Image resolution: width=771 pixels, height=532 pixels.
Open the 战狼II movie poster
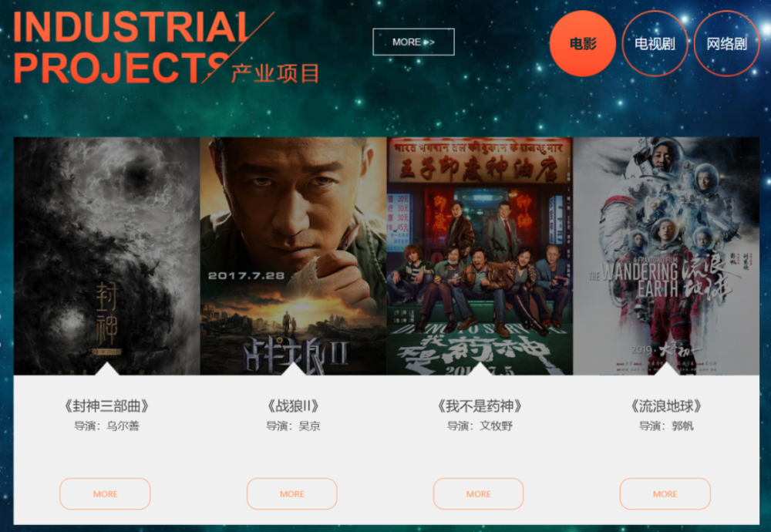(x=293, y=256)
